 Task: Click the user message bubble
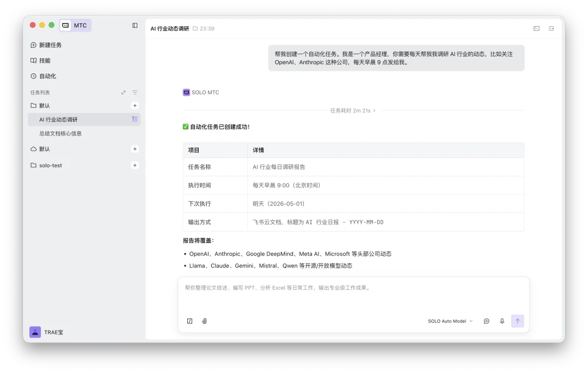tap(396, 58)
